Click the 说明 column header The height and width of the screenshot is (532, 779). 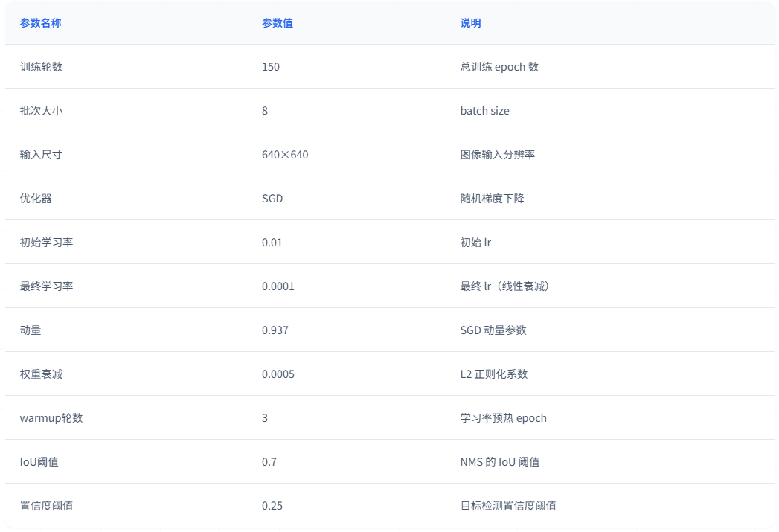pyautogui.click(x=470, y=23)
